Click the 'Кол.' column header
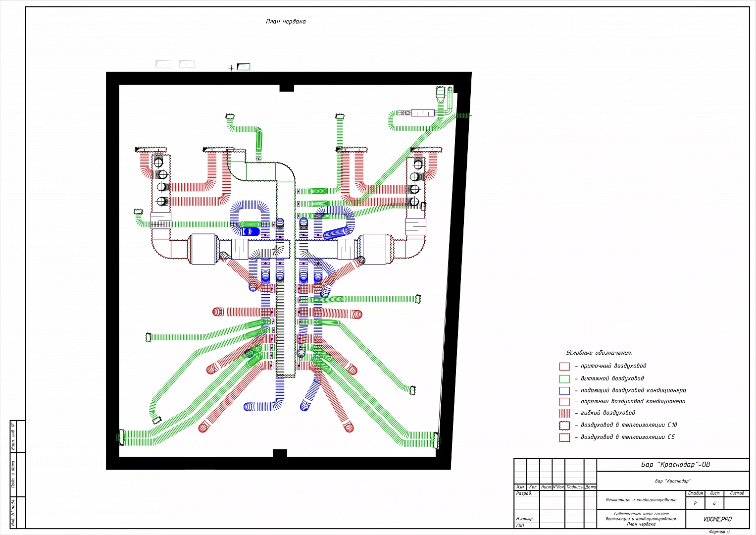This screenshot has width=756, height=535. [533, 487]
